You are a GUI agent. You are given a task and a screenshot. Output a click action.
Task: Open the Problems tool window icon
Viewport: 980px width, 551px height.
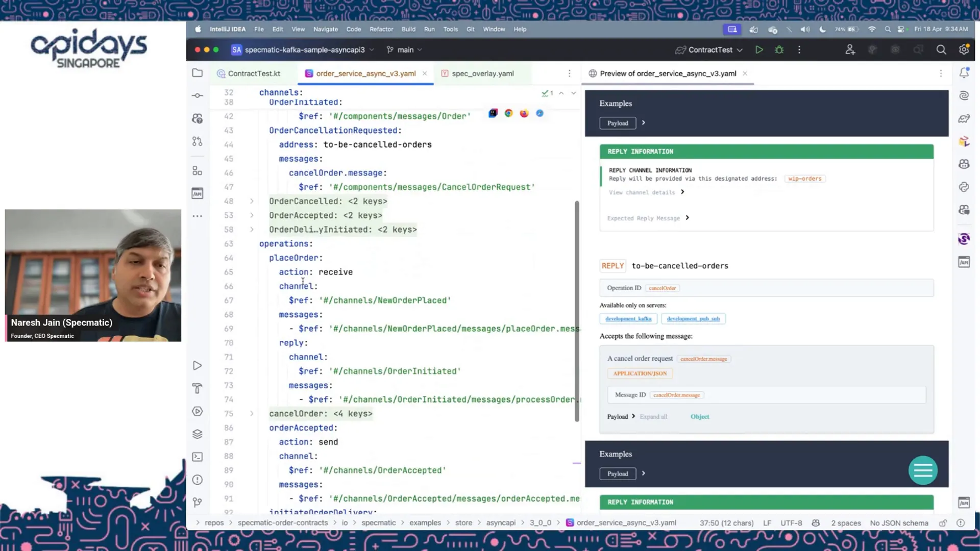coord(197,480)
